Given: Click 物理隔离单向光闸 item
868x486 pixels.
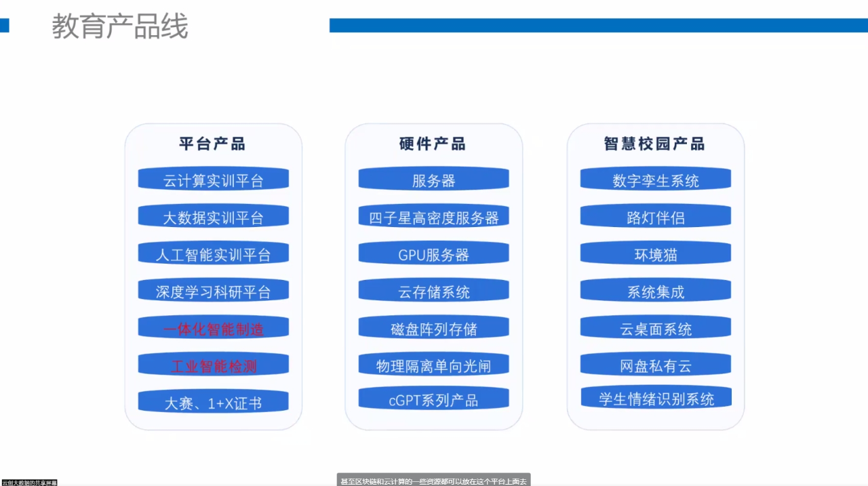Looking at the screenshot, I should 433,366.
